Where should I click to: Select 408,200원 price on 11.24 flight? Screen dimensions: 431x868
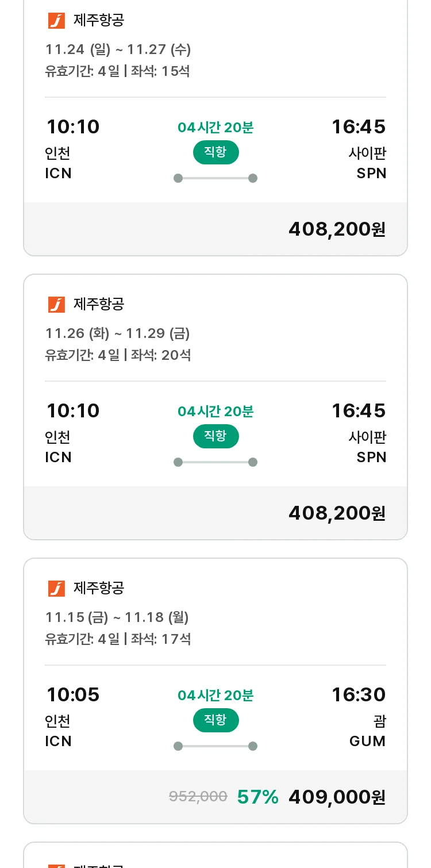[337, 229]
